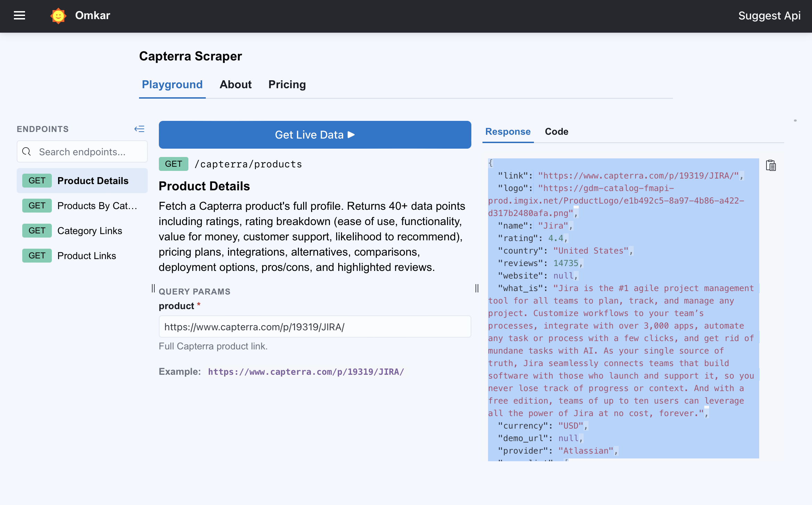Focus the Search endpoints field

tap(82, 152)
